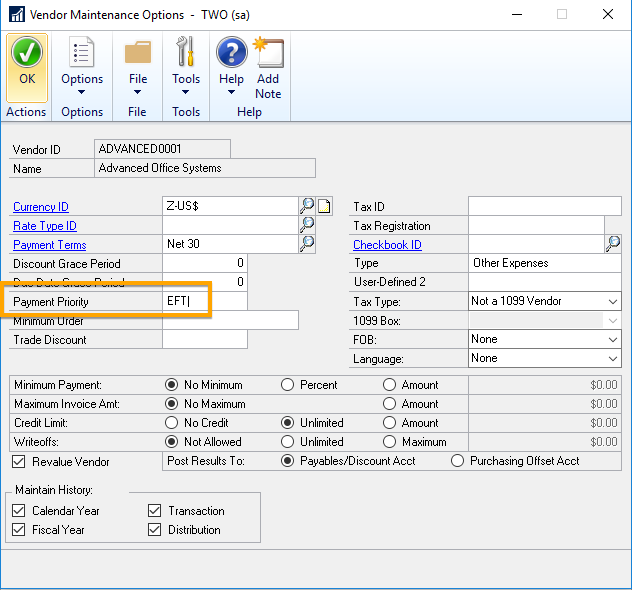632x590 pixels.
Task: Click the Payment Terms field showing Net 30
Action: coord(231,244)
